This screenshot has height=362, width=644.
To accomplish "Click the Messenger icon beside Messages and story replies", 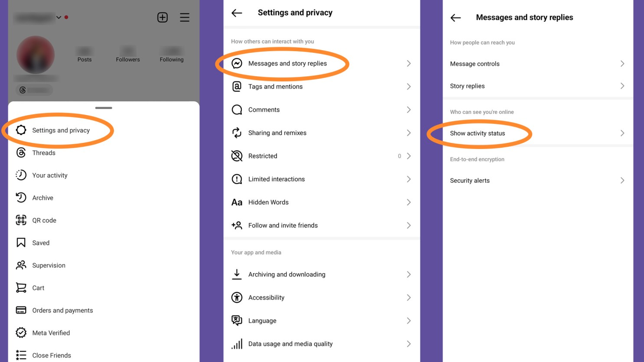I will tap(237, 63).
